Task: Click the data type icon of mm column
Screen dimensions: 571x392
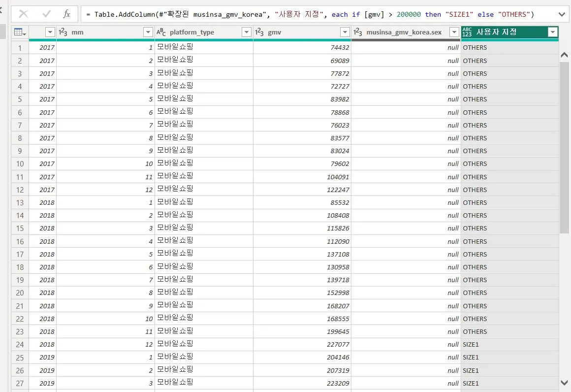Action: (63, 33)
